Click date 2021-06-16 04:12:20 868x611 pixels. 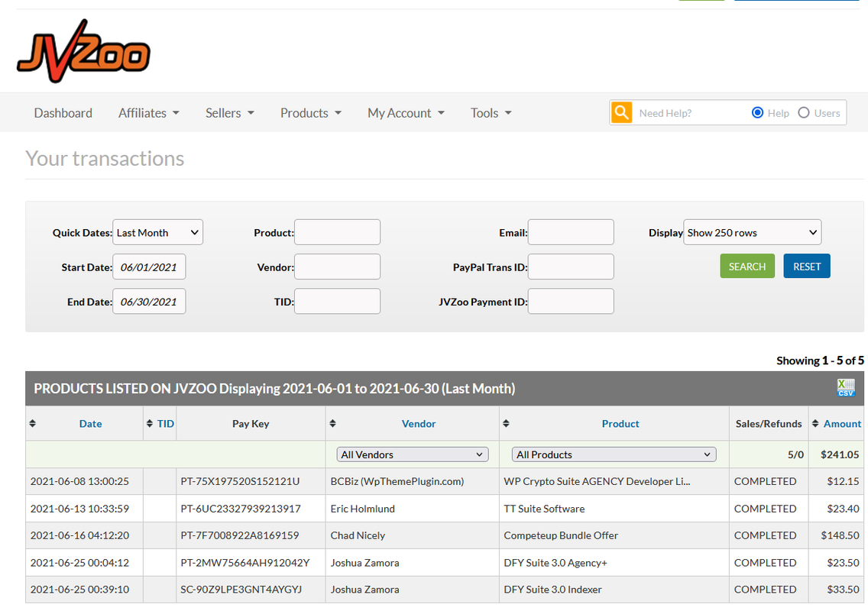79,535
